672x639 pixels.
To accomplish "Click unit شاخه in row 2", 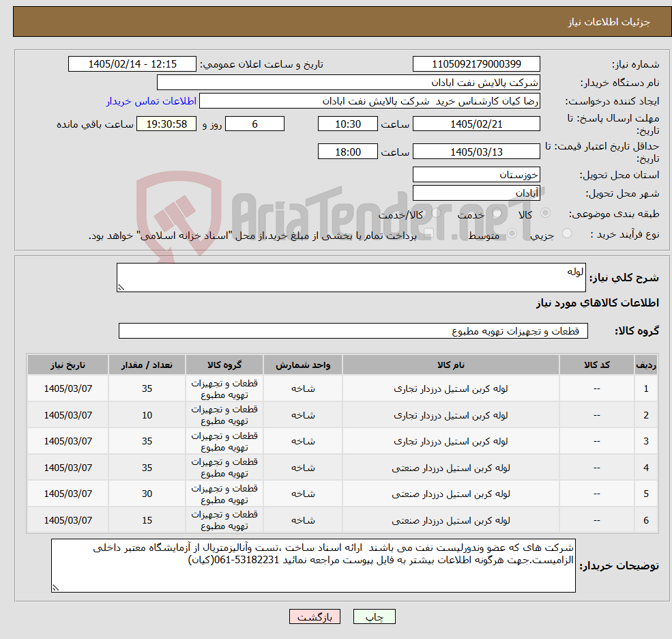I will click(303, 415).
